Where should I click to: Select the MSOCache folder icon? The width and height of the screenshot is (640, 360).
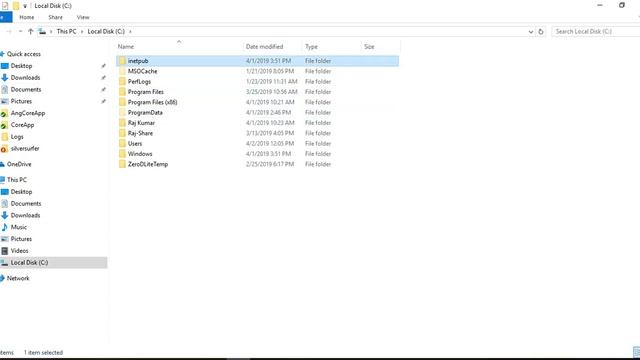(122, 71)
